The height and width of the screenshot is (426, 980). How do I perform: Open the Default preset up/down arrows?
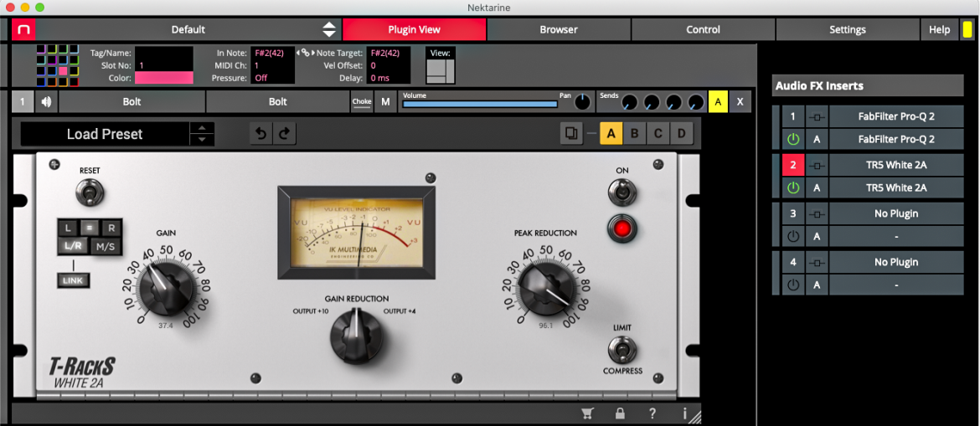(x=328, y=29)
